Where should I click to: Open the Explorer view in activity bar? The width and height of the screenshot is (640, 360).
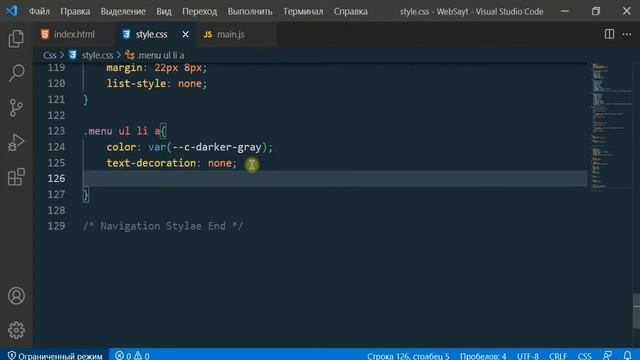pyautogui.click(x=16, y=39)
